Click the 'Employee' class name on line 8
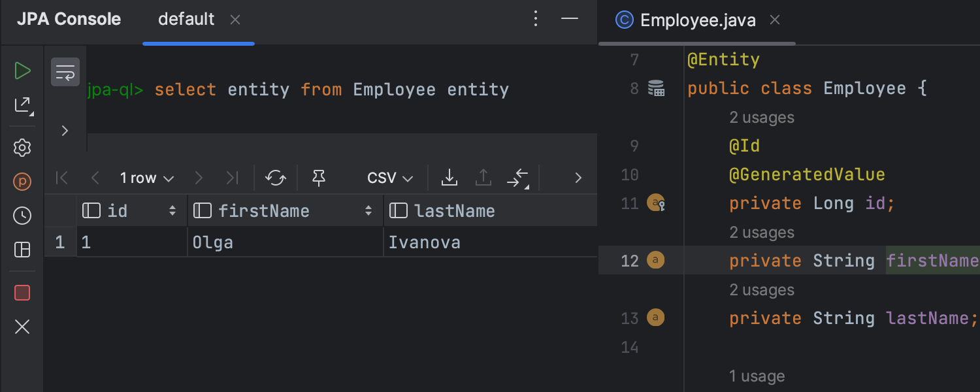This screenshot has width=980, height=392. [x=864, y=89]
